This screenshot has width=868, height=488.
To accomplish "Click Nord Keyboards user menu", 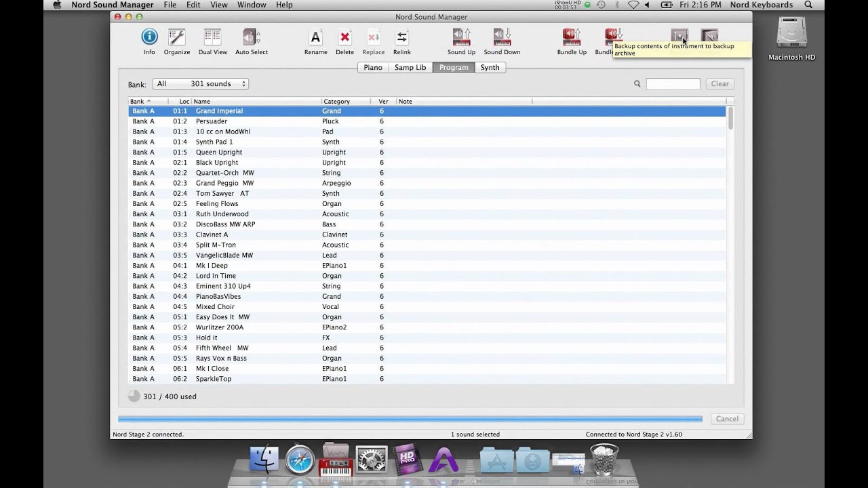I will tap(762, 5).
